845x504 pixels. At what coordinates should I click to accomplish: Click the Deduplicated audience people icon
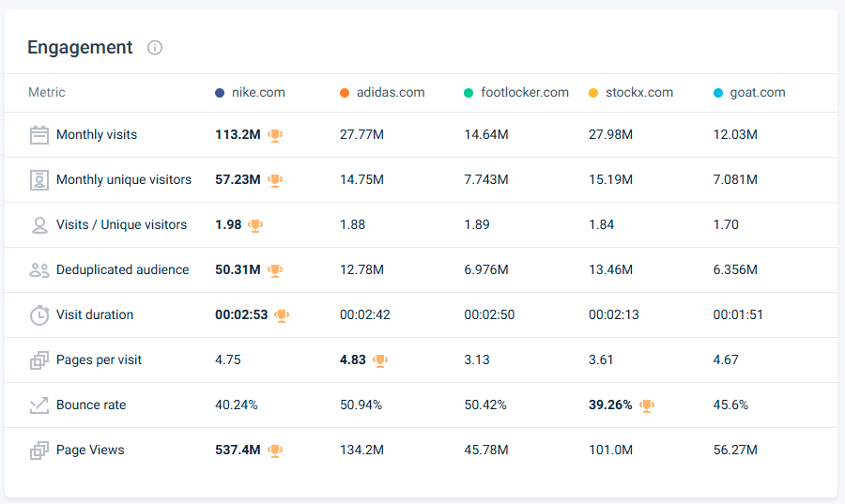(38, 269)
